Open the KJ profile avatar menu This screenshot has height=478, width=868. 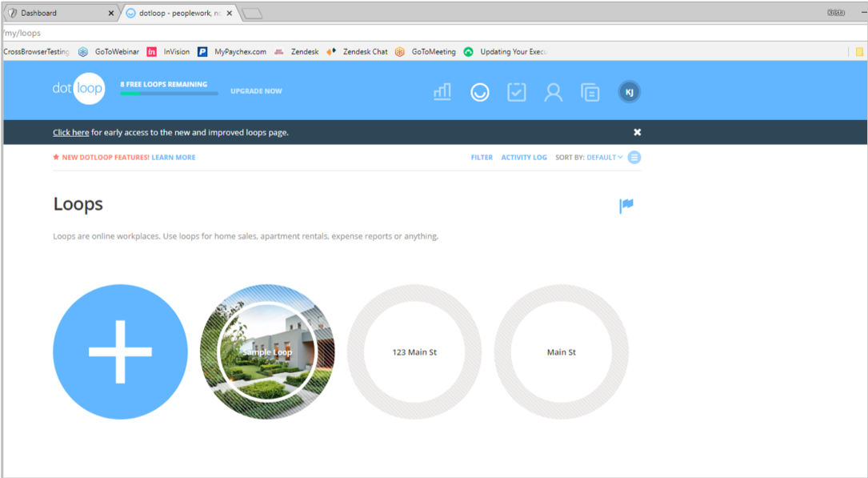[x=629, y=91]
